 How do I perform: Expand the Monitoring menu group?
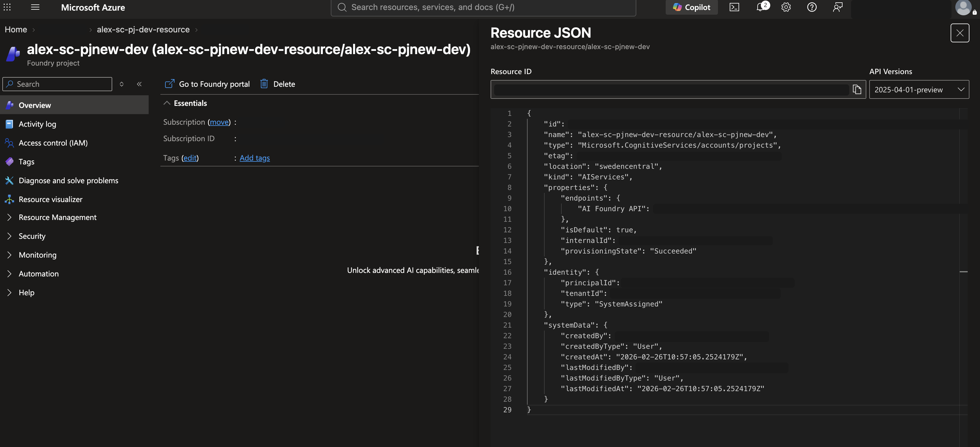tap(37, 255)
